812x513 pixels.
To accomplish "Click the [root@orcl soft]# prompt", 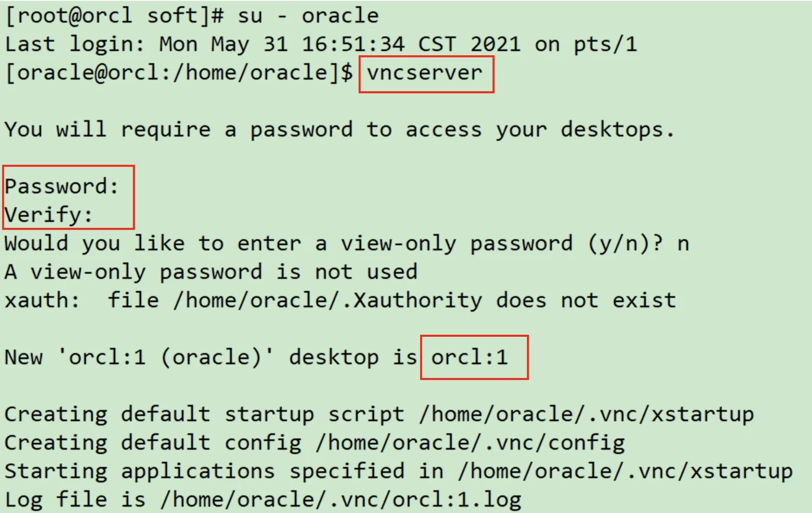I will point(115,16).
